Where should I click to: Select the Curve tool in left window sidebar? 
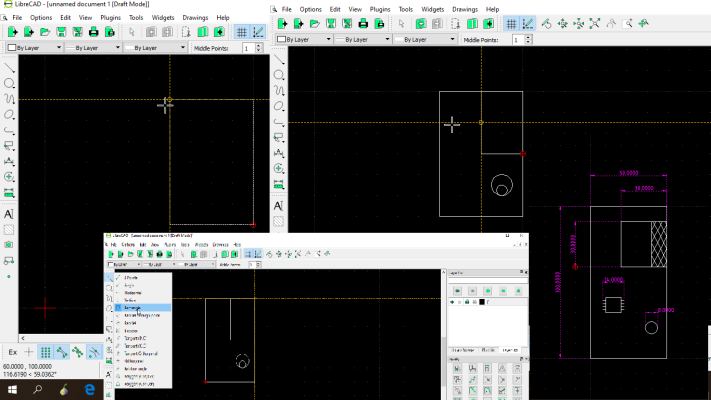pyautogui.click(x=9, y=99)
